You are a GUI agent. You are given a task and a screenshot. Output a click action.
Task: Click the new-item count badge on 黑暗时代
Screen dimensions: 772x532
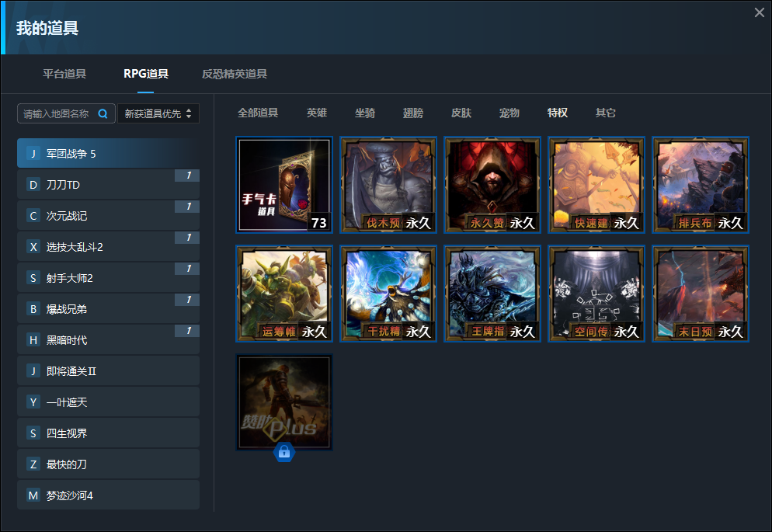pos(188,331)
